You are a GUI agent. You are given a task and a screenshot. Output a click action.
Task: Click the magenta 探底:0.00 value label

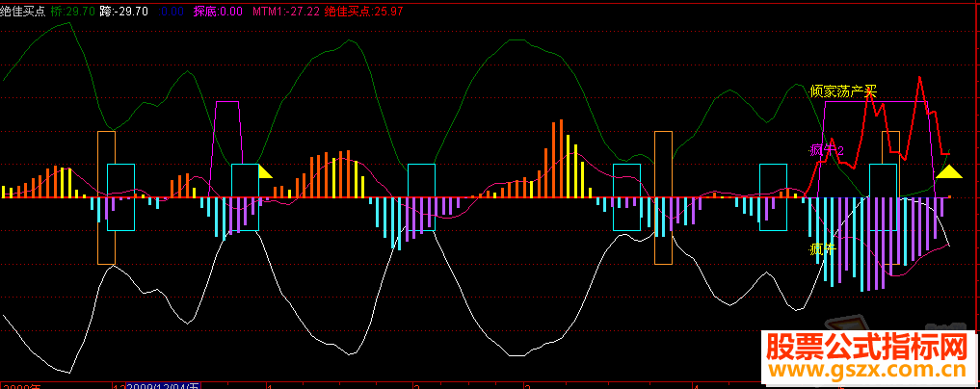pyautogui.click(x=218, y=12)
